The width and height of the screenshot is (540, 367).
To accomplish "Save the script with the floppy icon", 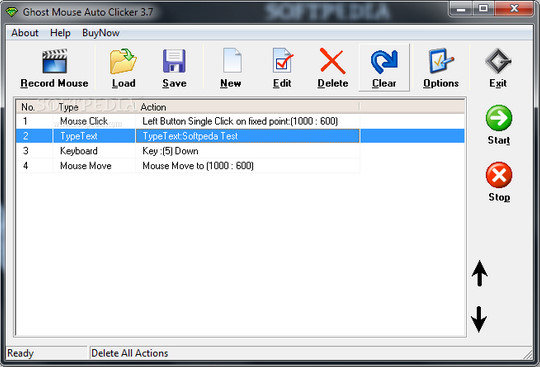I will click(174, 61).
